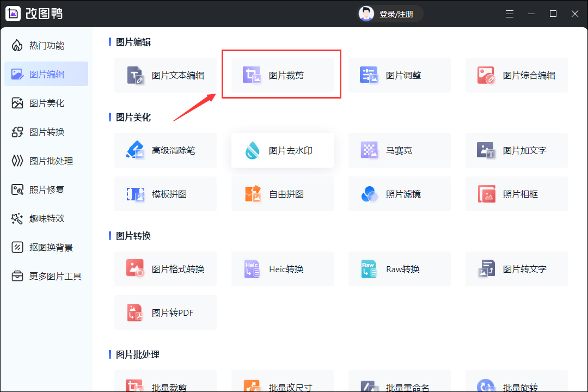Apply the 马赛克 mosaic tool
The height and width of the screenshot is (392, 588).
pyautogui.click(x=399, y=150)
